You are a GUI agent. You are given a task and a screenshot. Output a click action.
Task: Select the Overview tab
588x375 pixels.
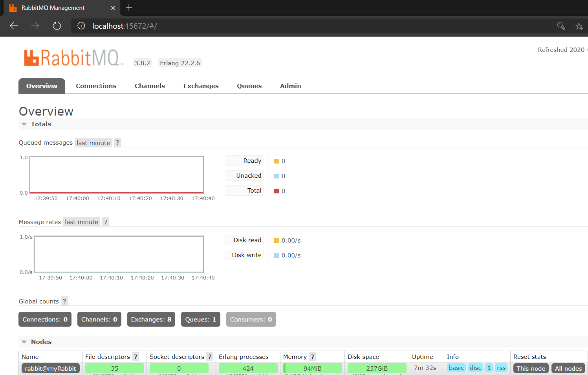pyautogui.click(x=42, y=86)
